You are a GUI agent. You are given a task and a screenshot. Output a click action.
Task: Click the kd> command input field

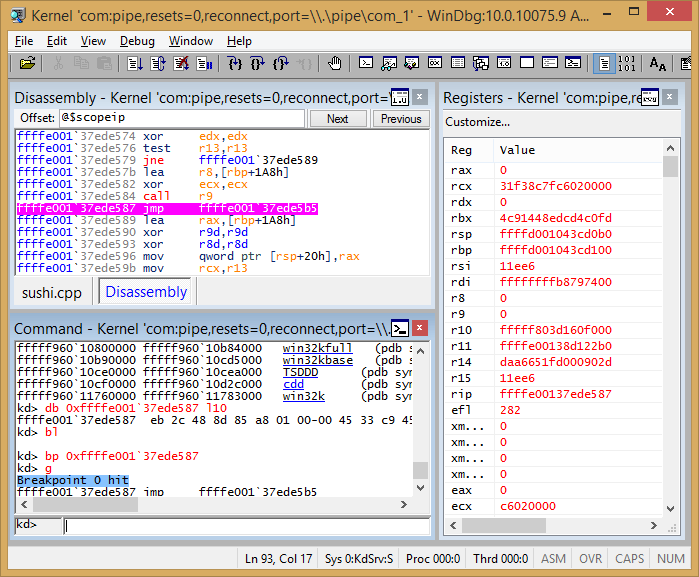240,524
